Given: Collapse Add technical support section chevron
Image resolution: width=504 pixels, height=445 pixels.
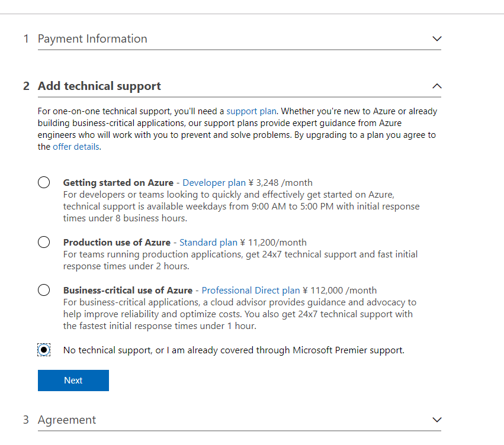Looking at the screenshot, I should click(x=437, y=86).
